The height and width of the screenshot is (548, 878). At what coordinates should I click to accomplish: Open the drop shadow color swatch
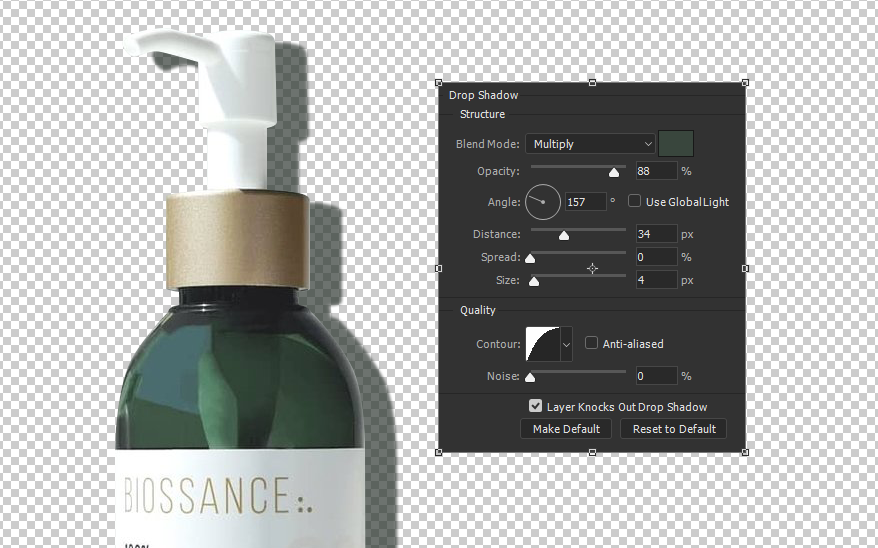click(x=676, y=144)
